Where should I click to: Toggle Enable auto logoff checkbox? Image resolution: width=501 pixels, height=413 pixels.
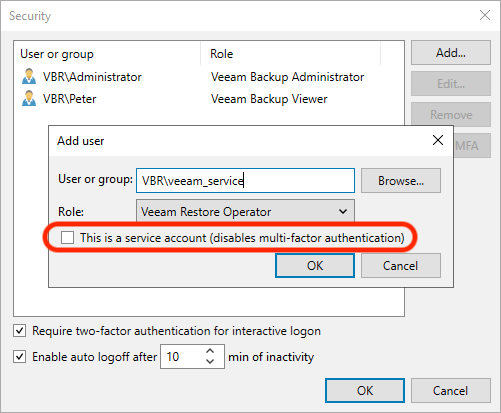(x=20, y=356)
